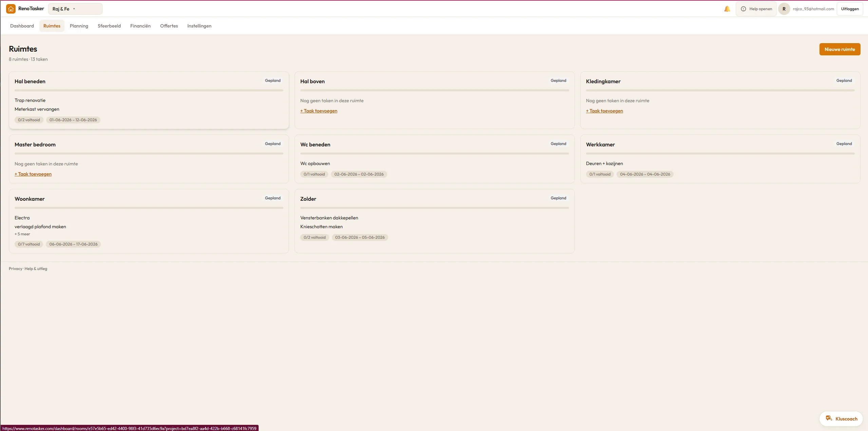Screen dimensions: 868x431
Task: Add a task in Hal boven
Action: click(319, 111)
